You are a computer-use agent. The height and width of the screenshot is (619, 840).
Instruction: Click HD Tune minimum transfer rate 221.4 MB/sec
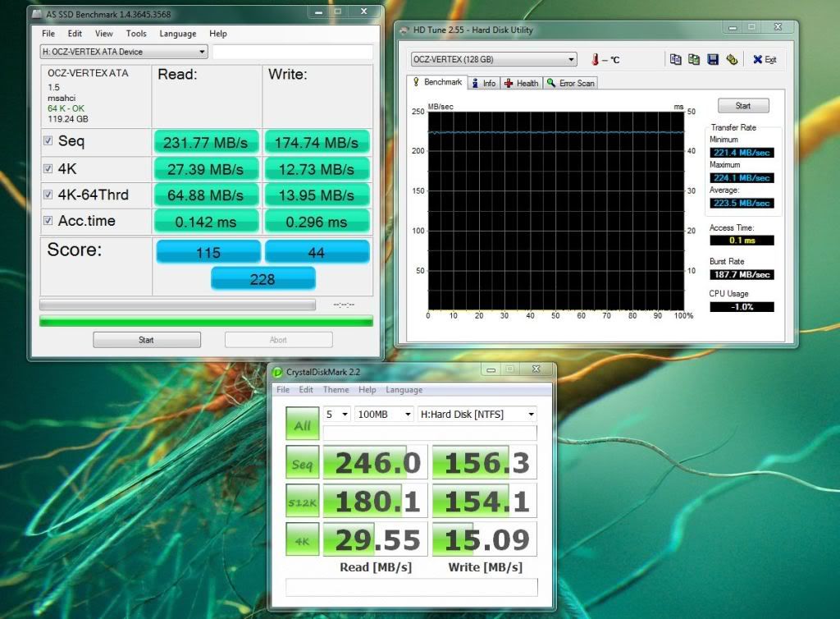(x=742, y=153)
